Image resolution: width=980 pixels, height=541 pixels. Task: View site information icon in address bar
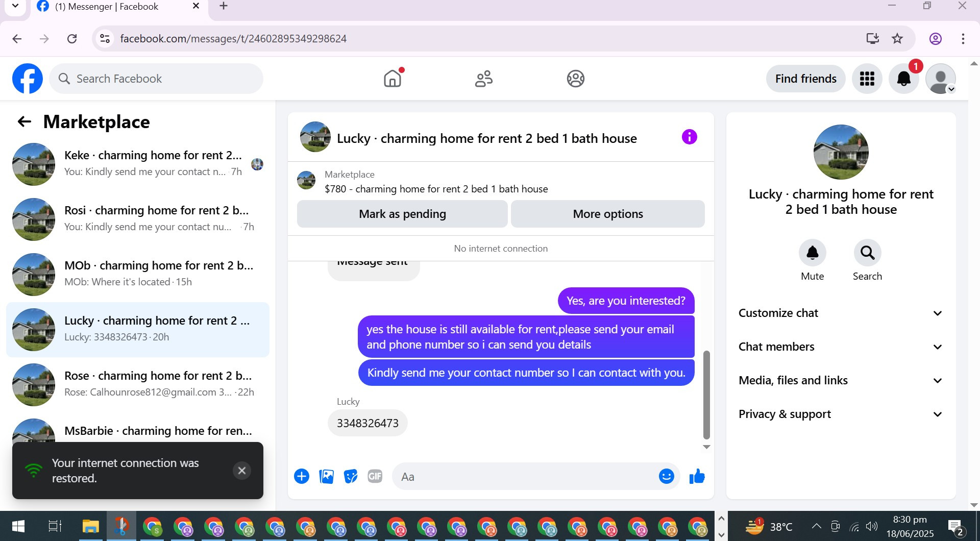105,38
